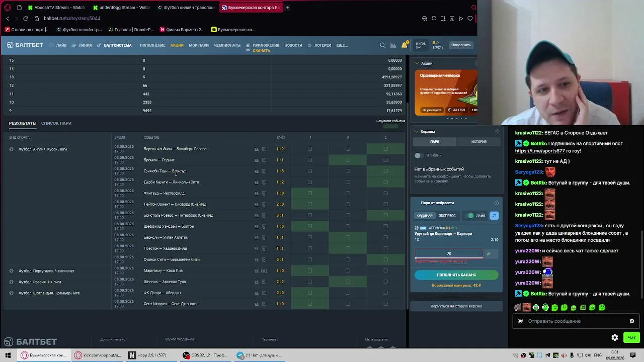644x362 pixels.
Task: Open stats icon for Дерби Каунти — Линкольн Сити
Action: (256, 182)
